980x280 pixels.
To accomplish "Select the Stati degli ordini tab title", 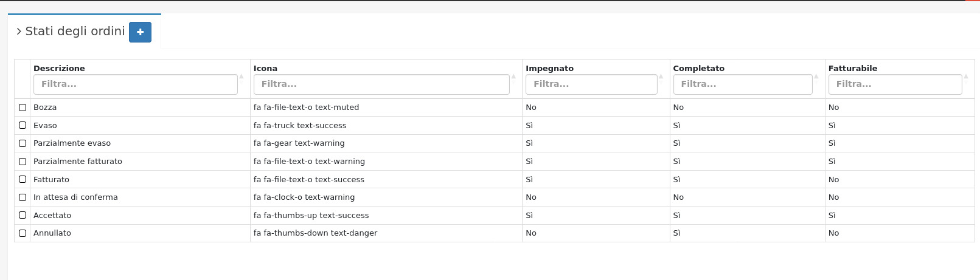I will click(75, 32).
